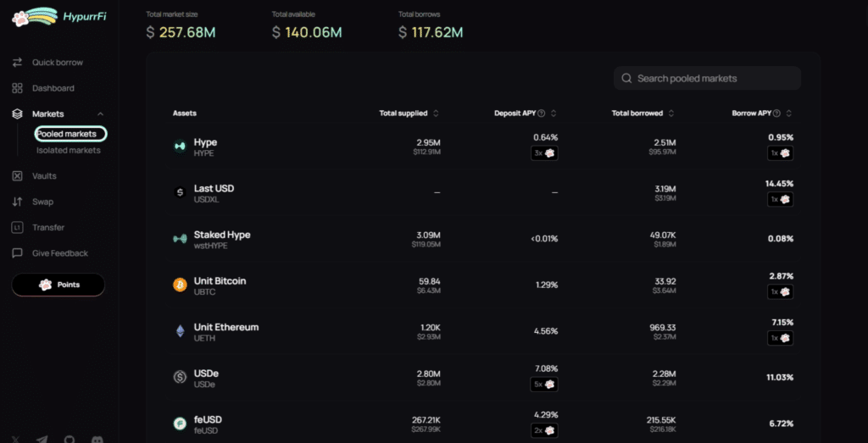Click the Unit Bitcoin token icon
This screenshot has width=868, height=443.
tap(180, 285)
